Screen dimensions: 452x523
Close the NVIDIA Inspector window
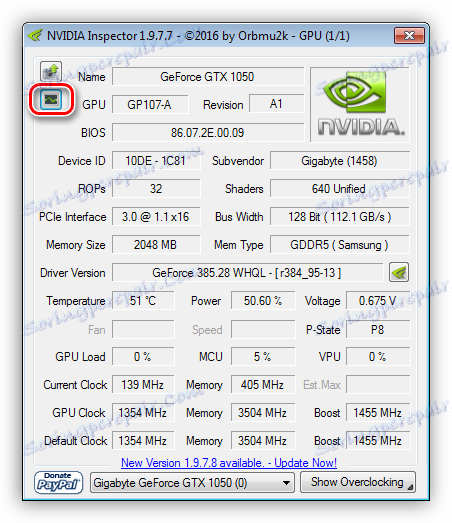click(409, 36)
